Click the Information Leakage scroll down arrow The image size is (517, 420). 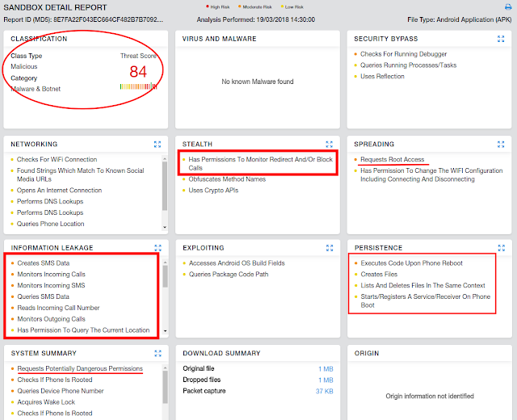pos(166,330)
